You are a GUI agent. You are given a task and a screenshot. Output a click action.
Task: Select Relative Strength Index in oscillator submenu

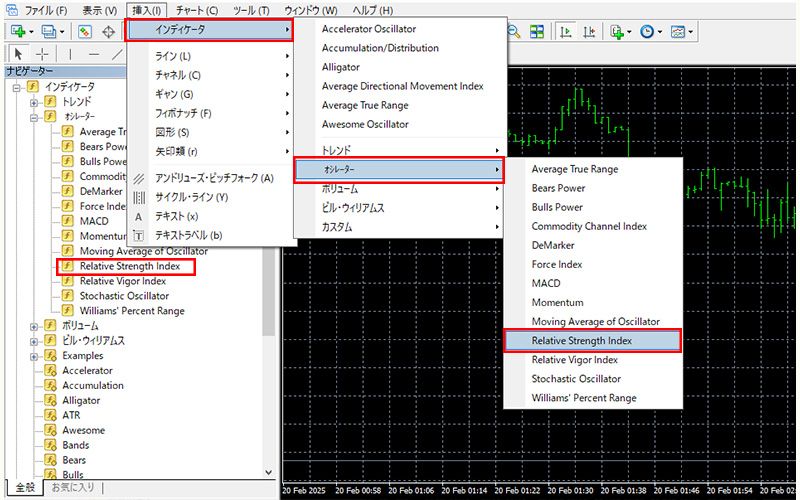tap(591, 340)
